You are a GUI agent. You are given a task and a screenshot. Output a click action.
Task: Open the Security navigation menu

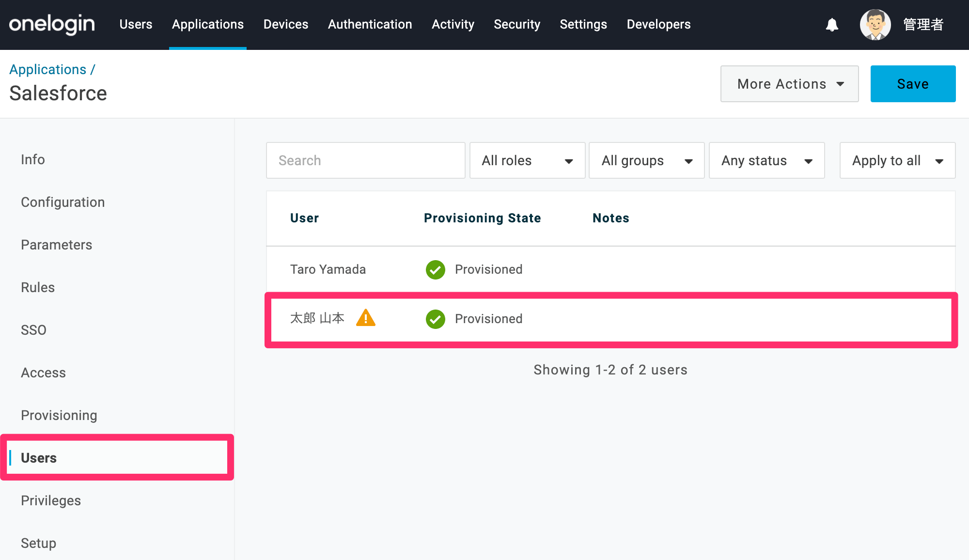coord(517,24)
